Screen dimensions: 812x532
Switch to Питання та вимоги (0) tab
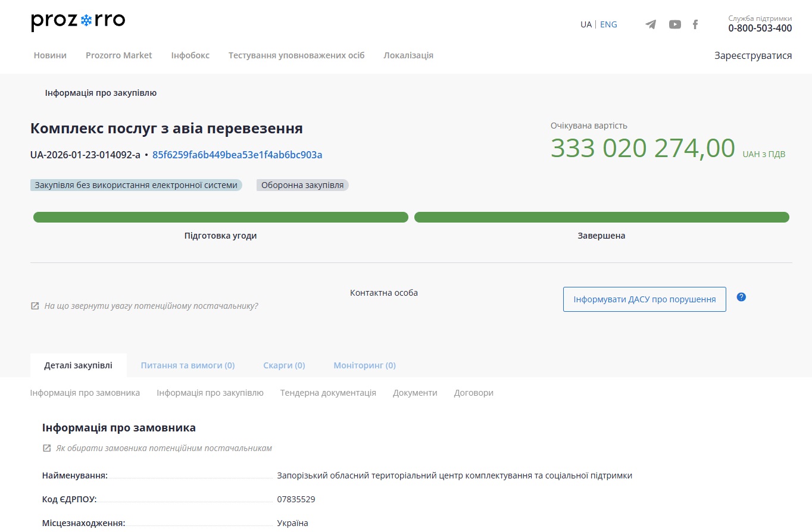(188, 365)
